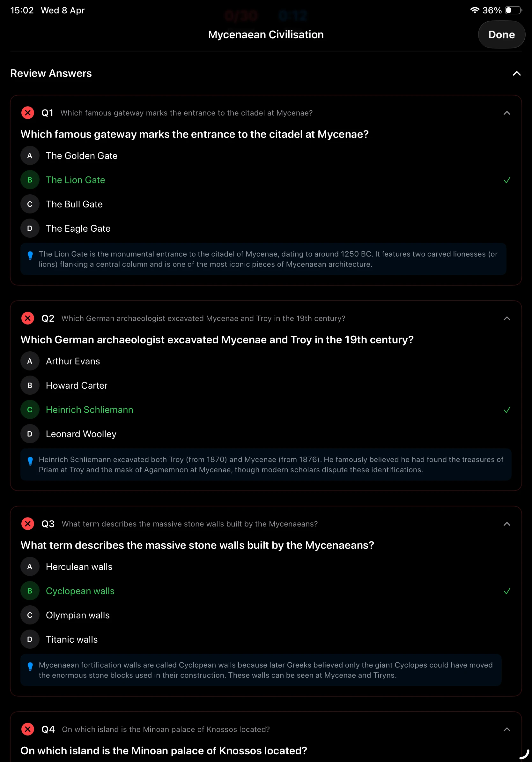The image size is (532, 762).
Task: Collapse the Review Answers section
Action: (x=516, y=73)
